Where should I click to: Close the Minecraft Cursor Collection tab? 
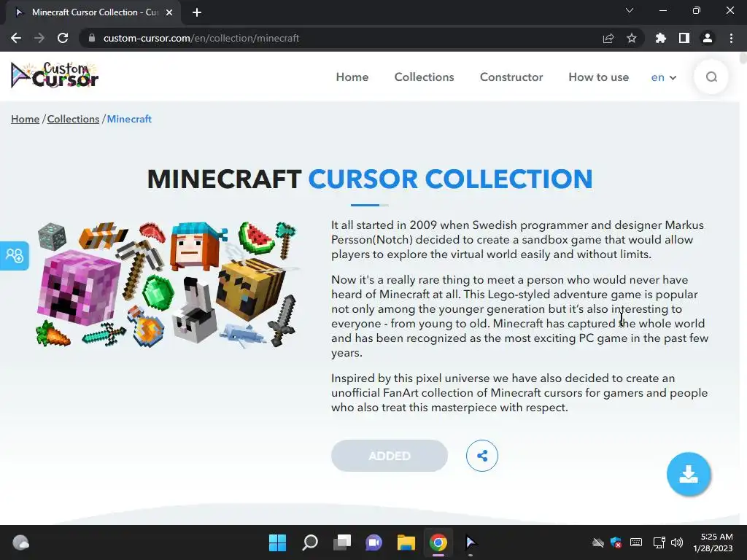tap(169, 12)
